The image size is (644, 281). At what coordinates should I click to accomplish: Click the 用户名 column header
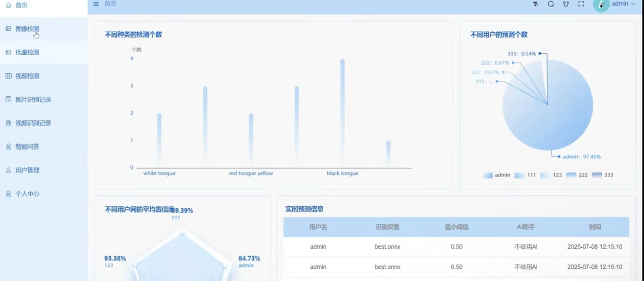(318, 227)
